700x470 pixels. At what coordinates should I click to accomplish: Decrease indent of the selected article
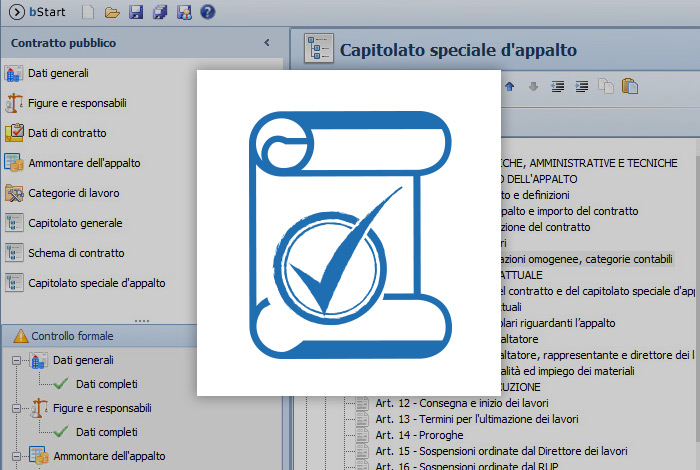pos(558,86)
